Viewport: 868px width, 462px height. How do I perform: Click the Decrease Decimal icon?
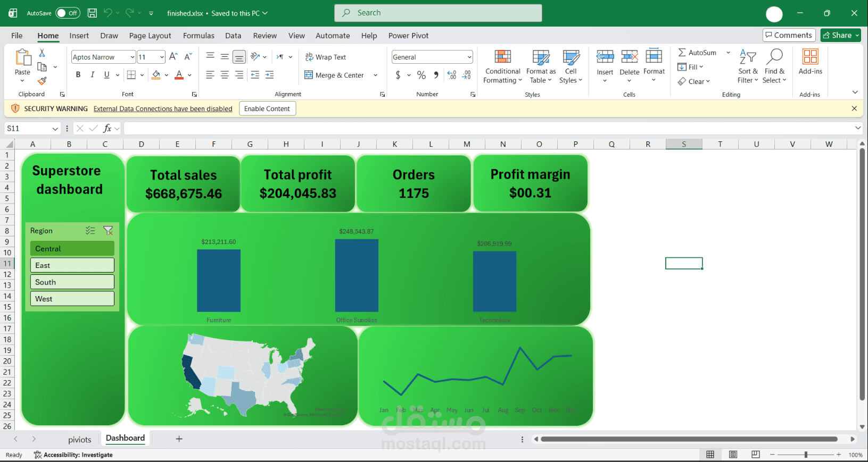[466, 75]
